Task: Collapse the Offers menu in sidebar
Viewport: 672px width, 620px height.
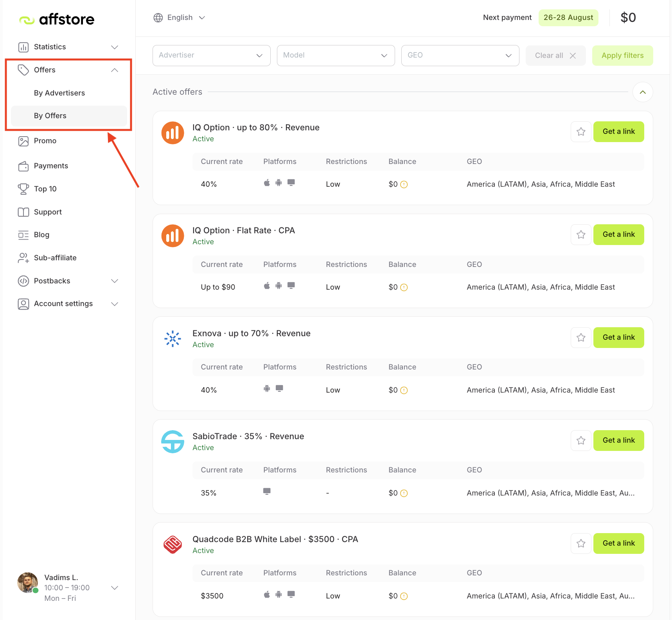Action: coord(114,70)
